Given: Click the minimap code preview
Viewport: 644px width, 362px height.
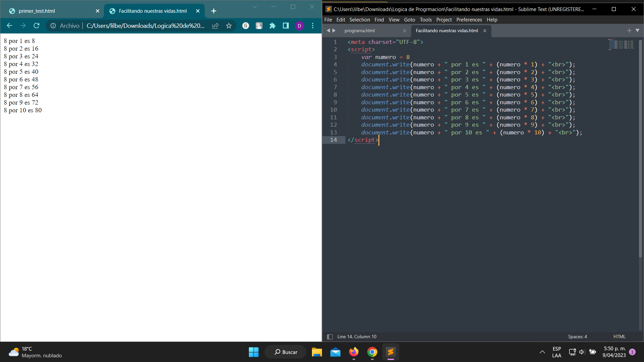Looking at the screenshot, I should (621, 44).
